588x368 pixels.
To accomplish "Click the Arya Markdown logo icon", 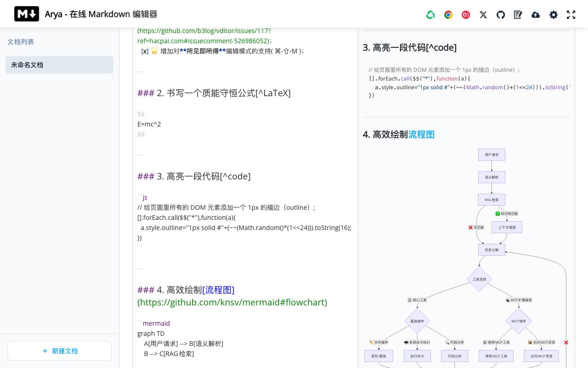I will coord(27,14).
